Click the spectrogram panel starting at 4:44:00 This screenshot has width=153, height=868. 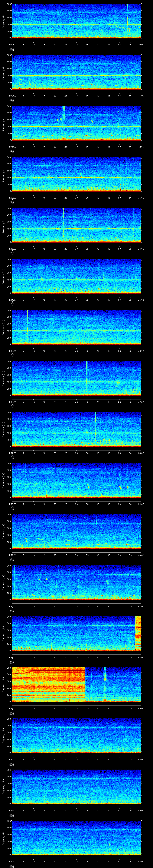tap(77, 786)
